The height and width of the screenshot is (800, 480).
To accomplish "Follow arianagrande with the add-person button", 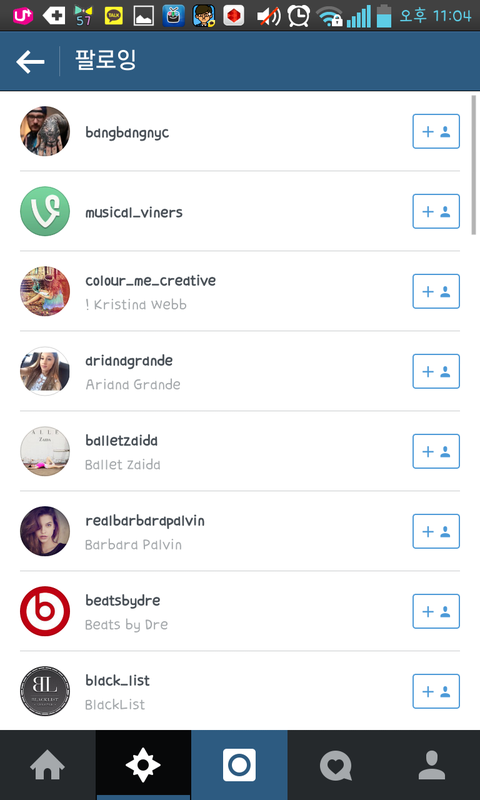I will 436,371.
